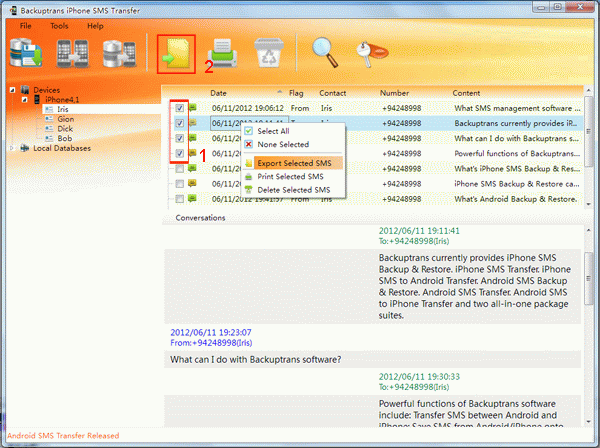Screen dimensions: 600x448
Task: Click the Content column header
Action: (x=466, y=93)
